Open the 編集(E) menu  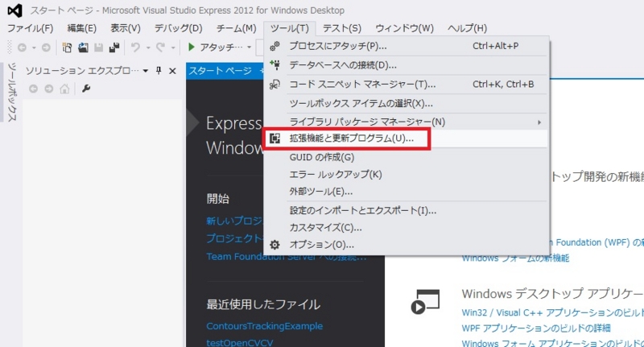click(82, 28)
